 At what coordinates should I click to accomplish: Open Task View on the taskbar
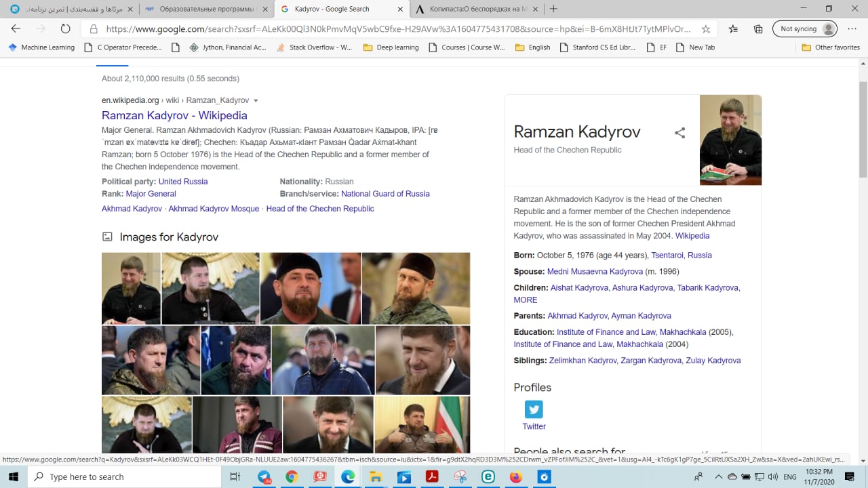coord(235,476)
